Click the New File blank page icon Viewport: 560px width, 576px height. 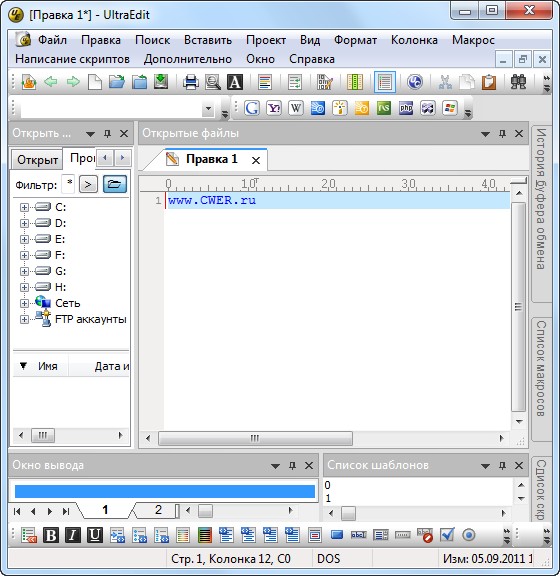pyautogui.click(x=95, y=82)
